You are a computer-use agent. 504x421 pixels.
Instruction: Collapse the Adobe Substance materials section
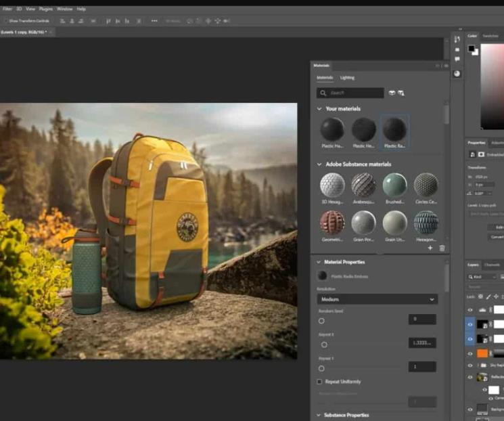[x=319, y=164]
